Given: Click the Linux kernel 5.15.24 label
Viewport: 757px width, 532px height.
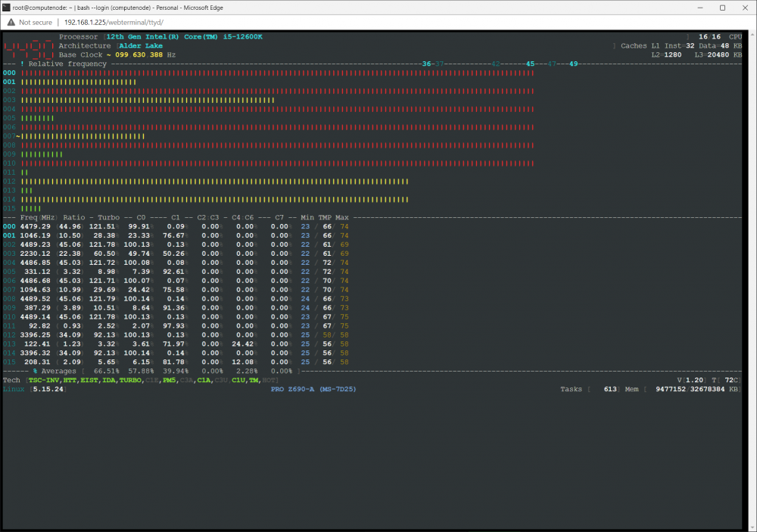Looking at the screenshot, I should point(34,389).
